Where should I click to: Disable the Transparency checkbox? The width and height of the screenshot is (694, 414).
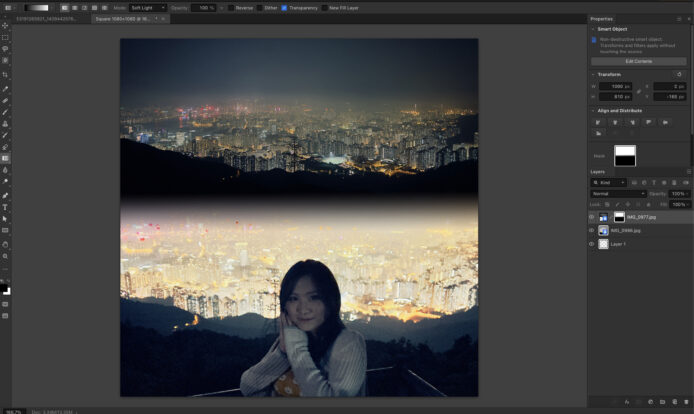pyautogui.click(x=284, y=8)
